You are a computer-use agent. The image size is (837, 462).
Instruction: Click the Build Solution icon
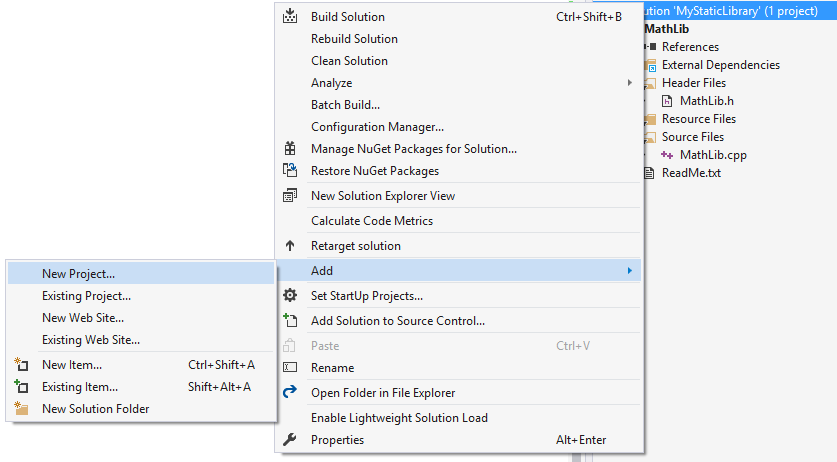[x=290, y=17]
